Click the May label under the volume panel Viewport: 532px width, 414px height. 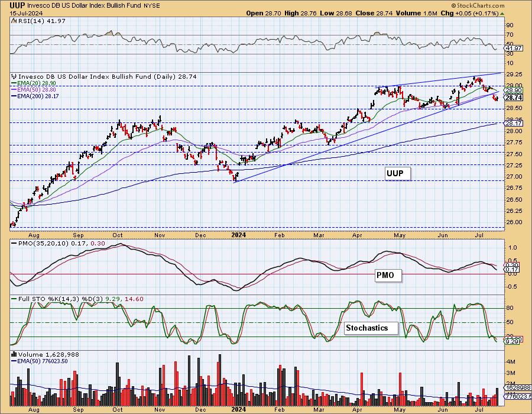coord(400,409)
